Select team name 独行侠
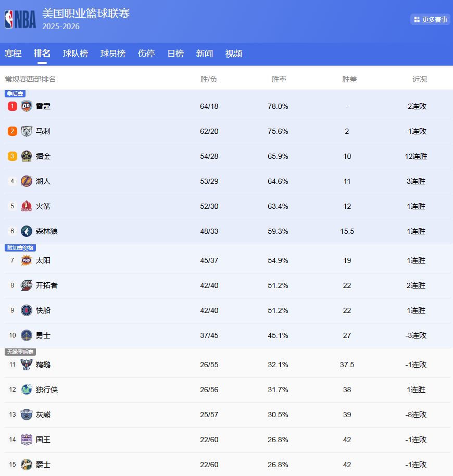 click(47, 390)
